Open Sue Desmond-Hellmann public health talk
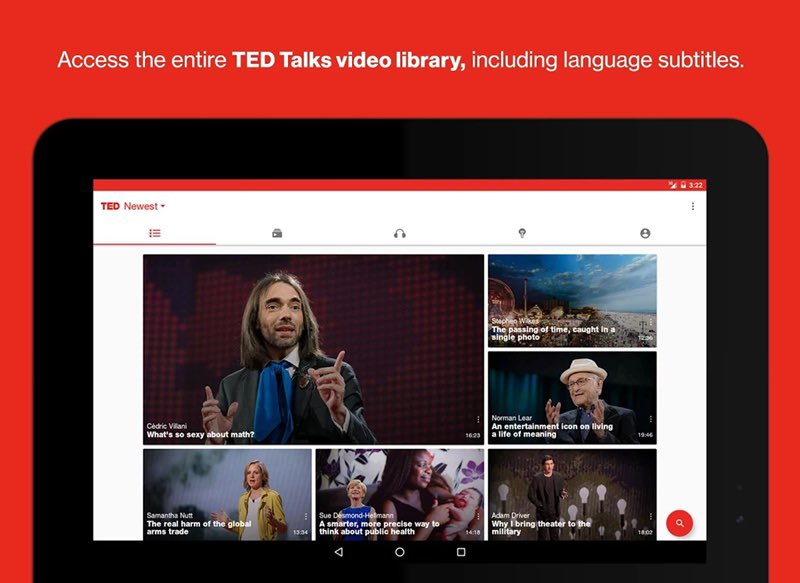Screen dimensions: 800x583 (x=399, y=494)
